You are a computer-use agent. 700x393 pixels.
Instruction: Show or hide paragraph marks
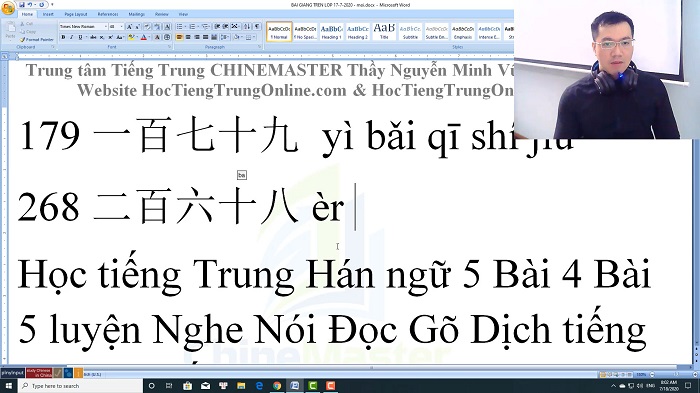(x=257, y=27)
